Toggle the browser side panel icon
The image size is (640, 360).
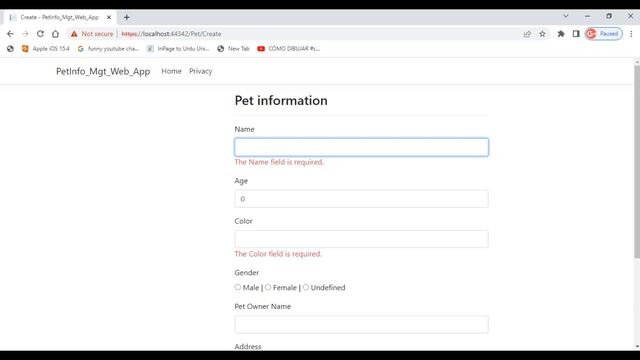[x=576, y=34]
